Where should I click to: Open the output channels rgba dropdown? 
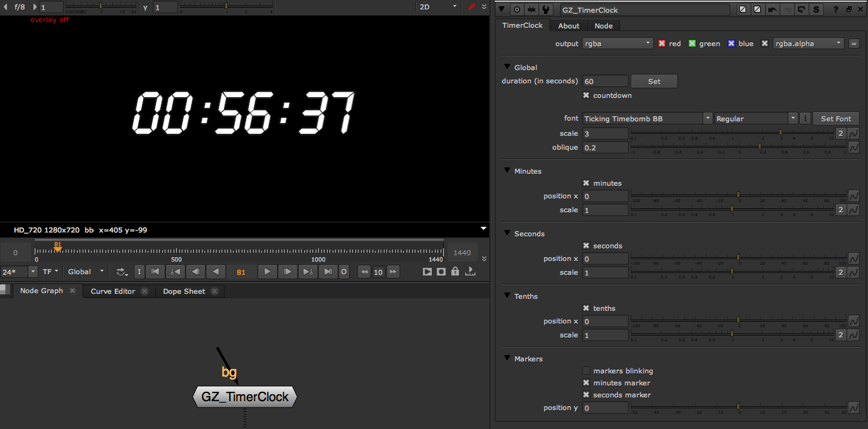[617, 43]
